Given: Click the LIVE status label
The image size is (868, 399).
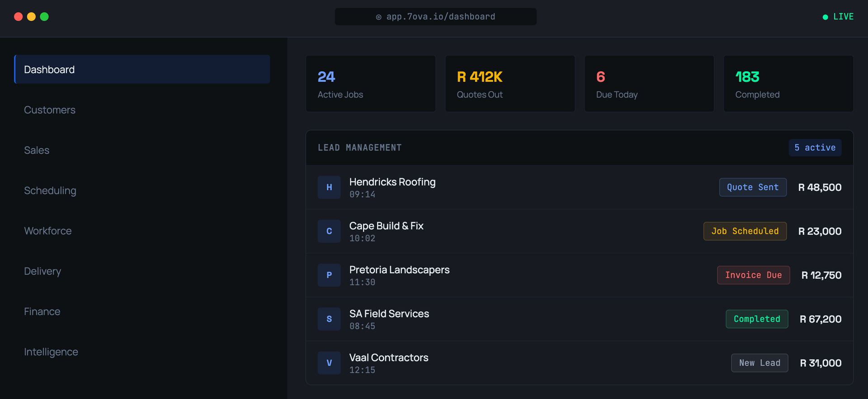Looking at the screenshot, I should (844, 17).
